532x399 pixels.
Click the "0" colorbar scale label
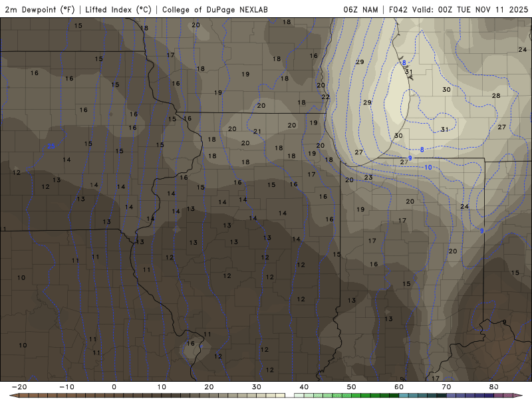[x=114, y=387]
